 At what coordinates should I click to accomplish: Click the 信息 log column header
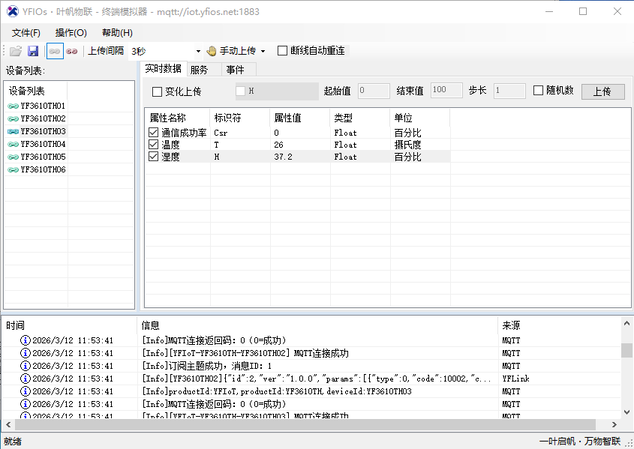(x=317, y=325)
